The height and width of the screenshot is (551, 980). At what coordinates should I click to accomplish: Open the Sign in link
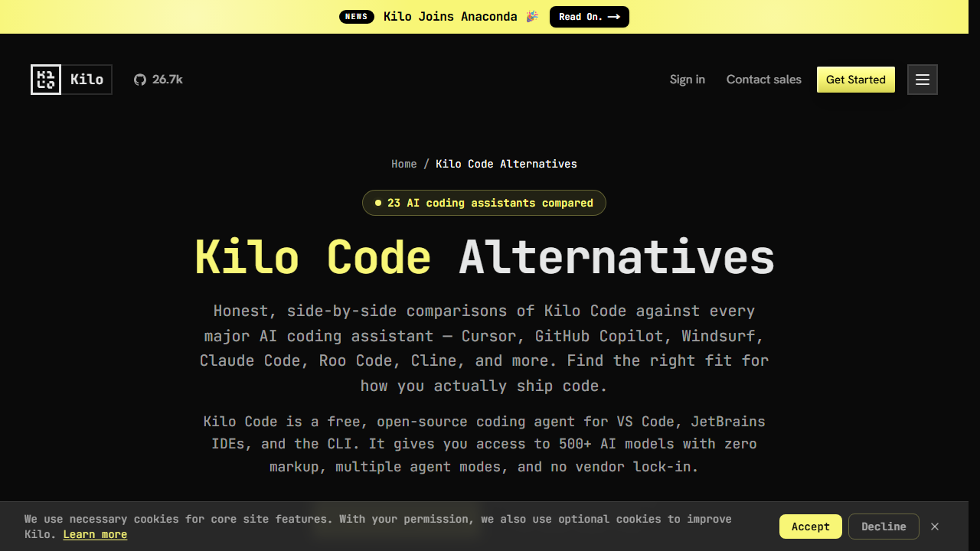pyautogui.click(x=688, y=80)
